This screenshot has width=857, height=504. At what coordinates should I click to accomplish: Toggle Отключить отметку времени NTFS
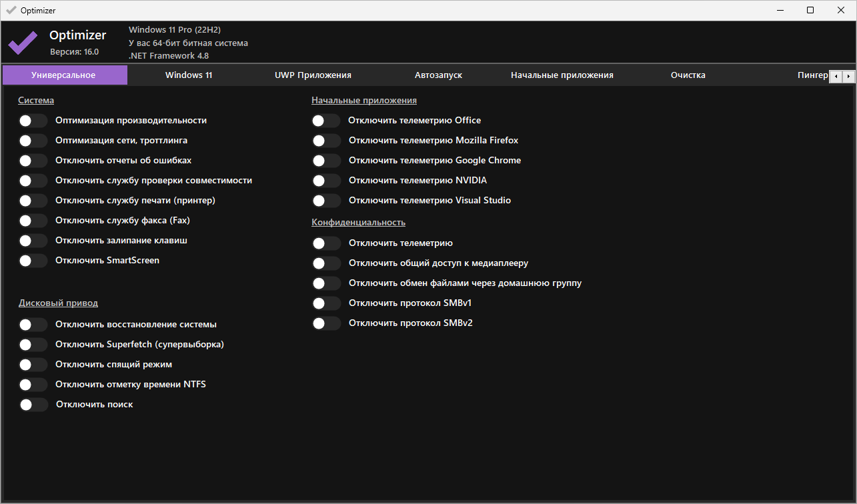(33, 385)
